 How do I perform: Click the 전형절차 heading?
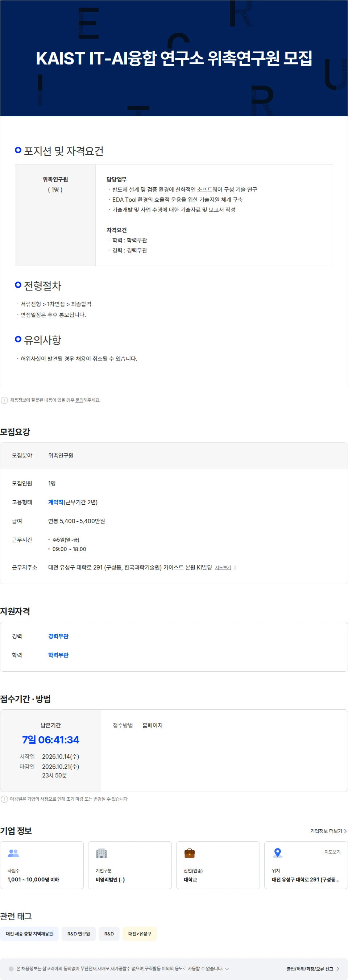coord(43,286)
